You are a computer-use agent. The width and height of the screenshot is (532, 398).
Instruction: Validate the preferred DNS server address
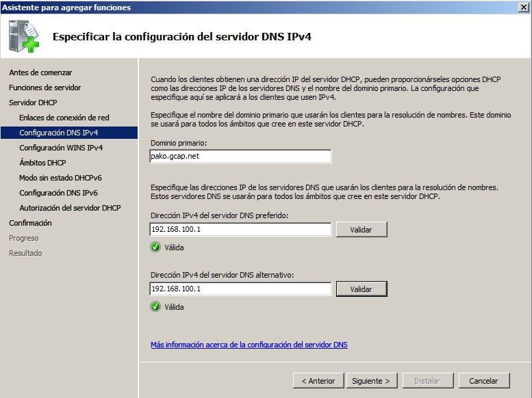pos(362,230)
